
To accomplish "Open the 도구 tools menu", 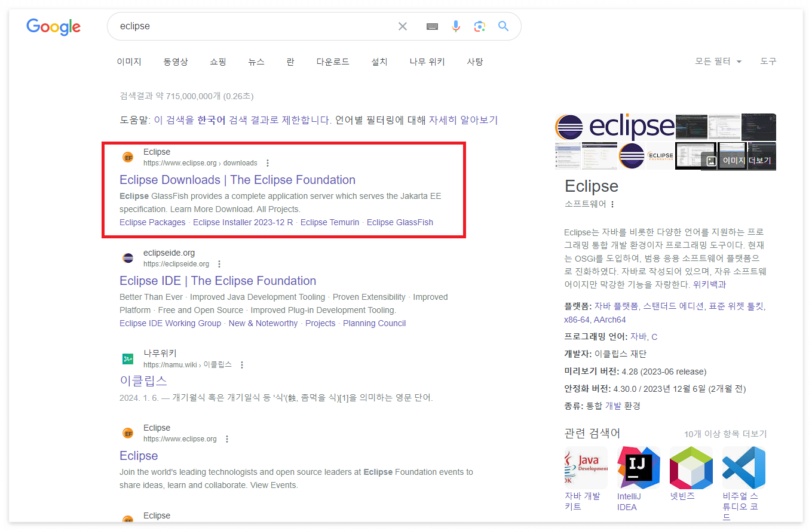I will 768,62.
